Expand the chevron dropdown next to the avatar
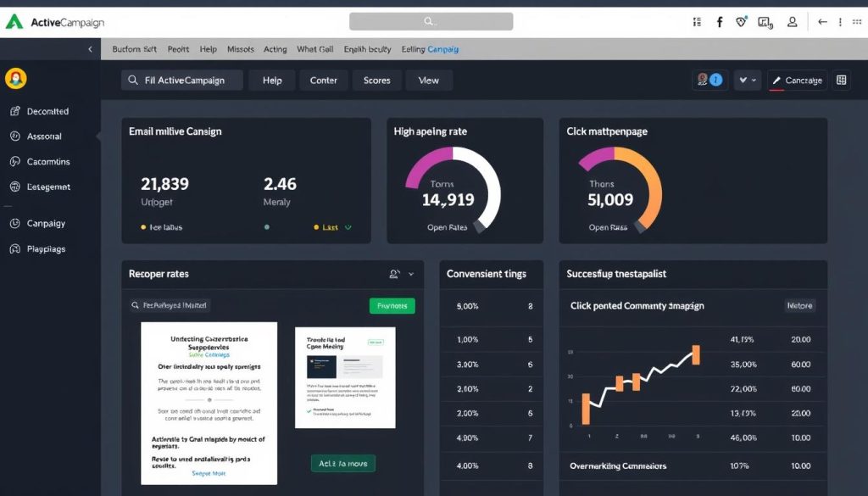The height and width of the screenshot is (496, 868). (741, 80)
